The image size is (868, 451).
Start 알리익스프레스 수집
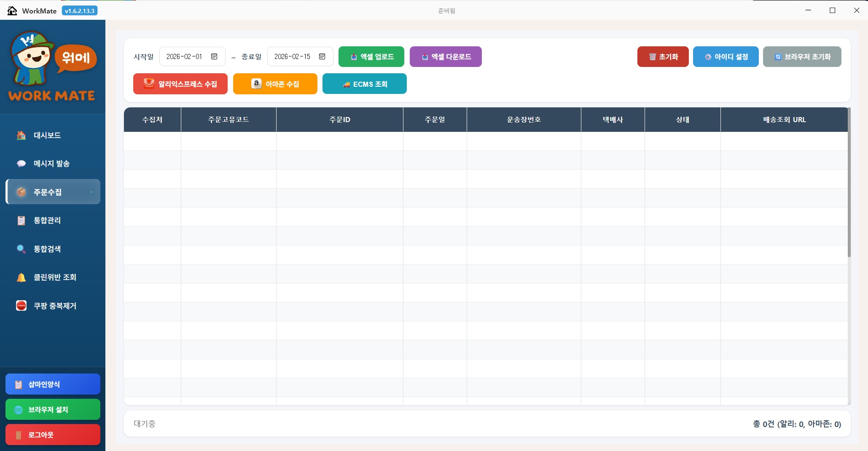pos(180,84)
